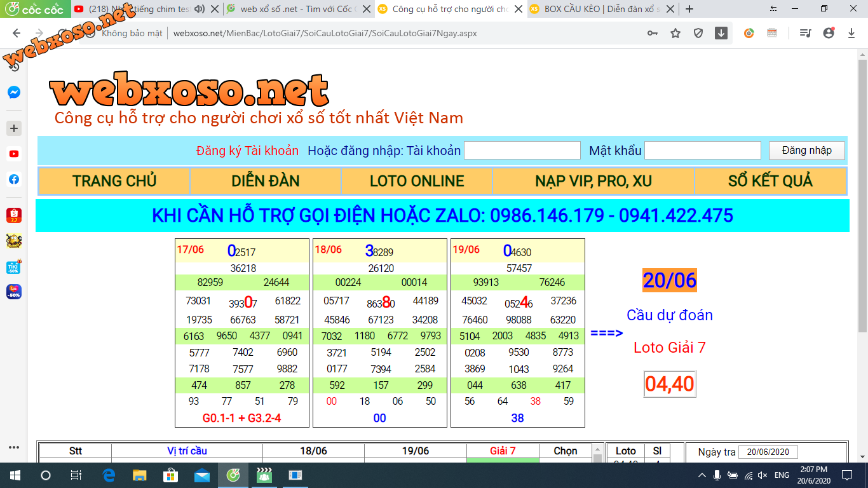
Task: Focus the Tài khoản username field
Action: coord(522,151)
